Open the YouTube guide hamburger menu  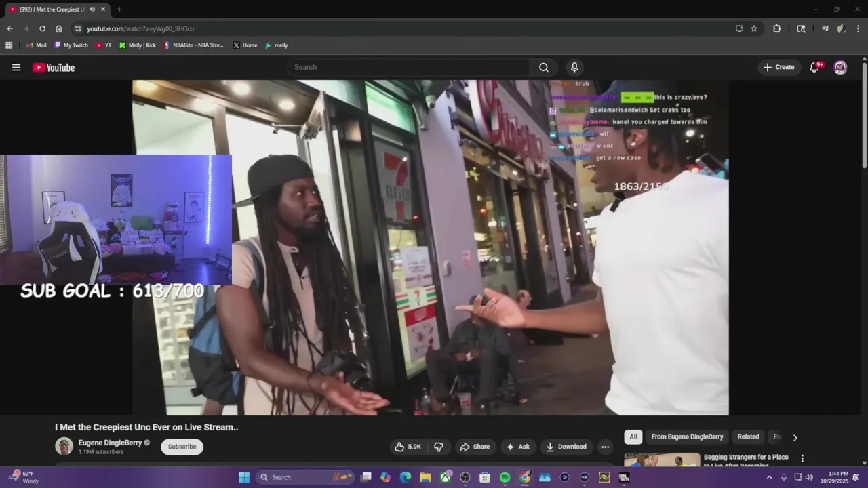coord(16,67)
